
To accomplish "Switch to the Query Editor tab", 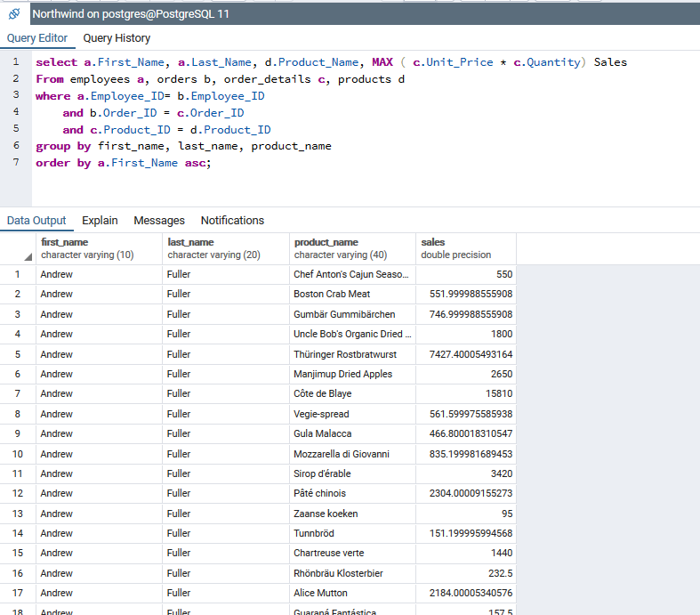I will point(37,38).
